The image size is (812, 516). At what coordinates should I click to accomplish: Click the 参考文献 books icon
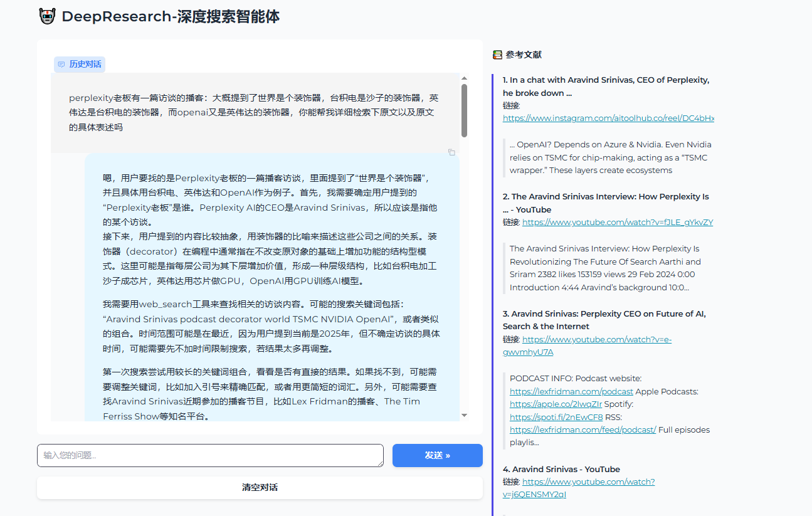(x=497, y=55)
